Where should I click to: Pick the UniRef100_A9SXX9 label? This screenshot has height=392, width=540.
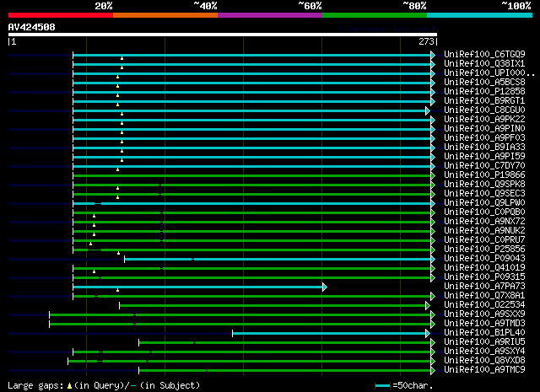[484, 314]
